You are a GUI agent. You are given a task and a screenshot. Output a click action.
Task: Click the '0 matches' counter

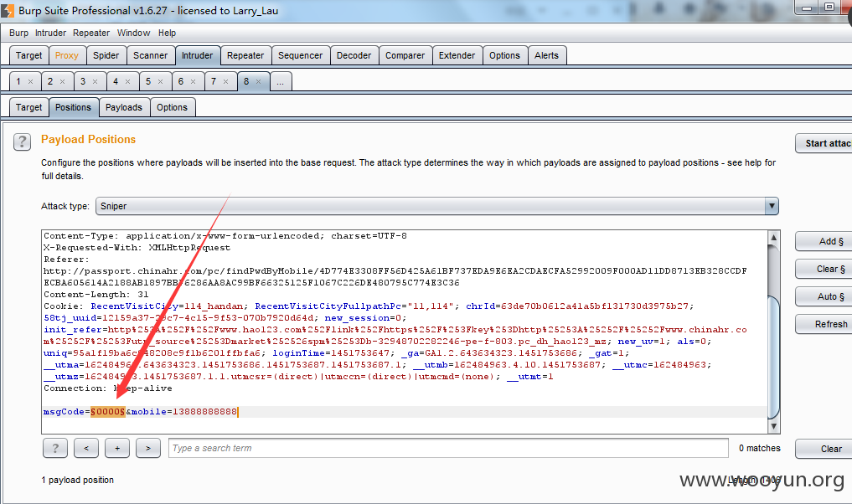click(760, 448)
